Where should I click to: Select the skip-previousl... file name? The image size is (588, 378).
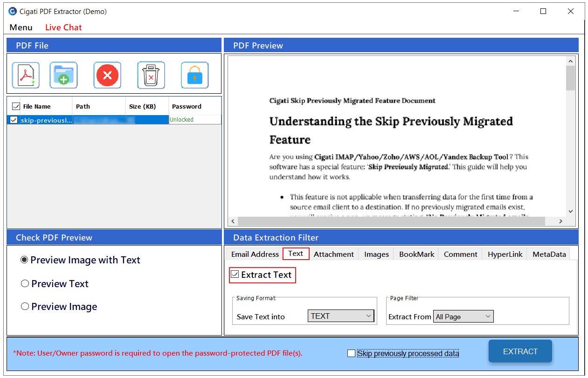[x=46, y=120]
